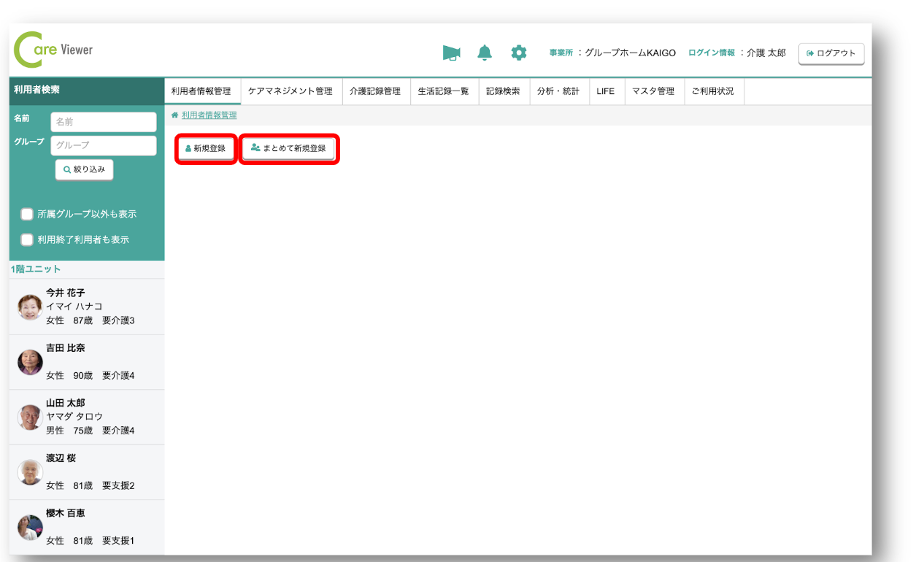
Task: Click the まとめて新規登録 button
Action: pos(288,148)
